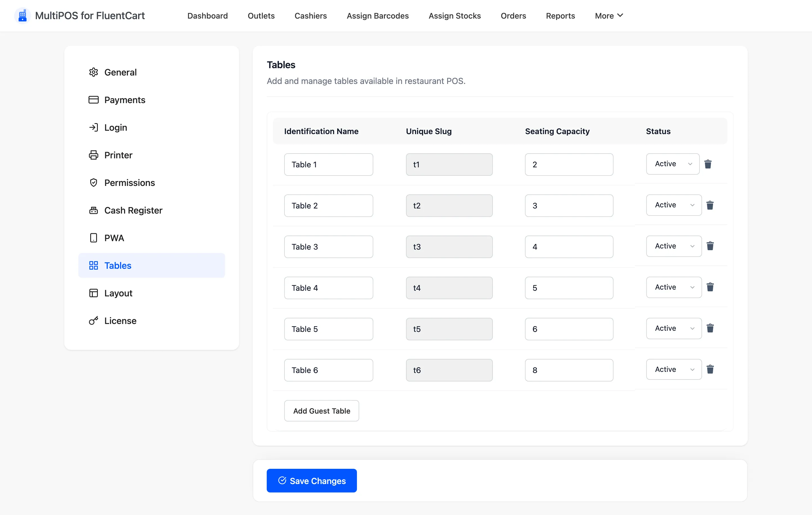The image size is (812, 515).
Task: Click the Unique Slug column header
Action: point(429,132)
